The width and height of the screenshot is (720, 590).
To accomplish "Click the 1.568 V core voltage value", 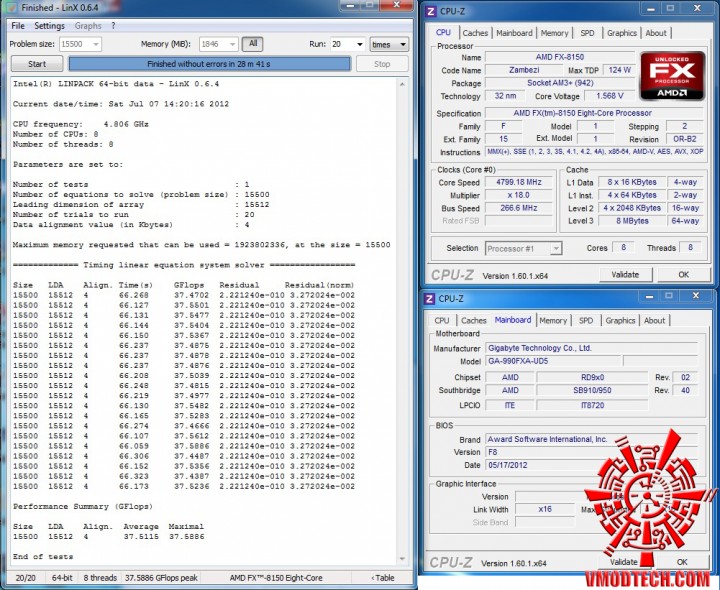I will pos(609,96).
